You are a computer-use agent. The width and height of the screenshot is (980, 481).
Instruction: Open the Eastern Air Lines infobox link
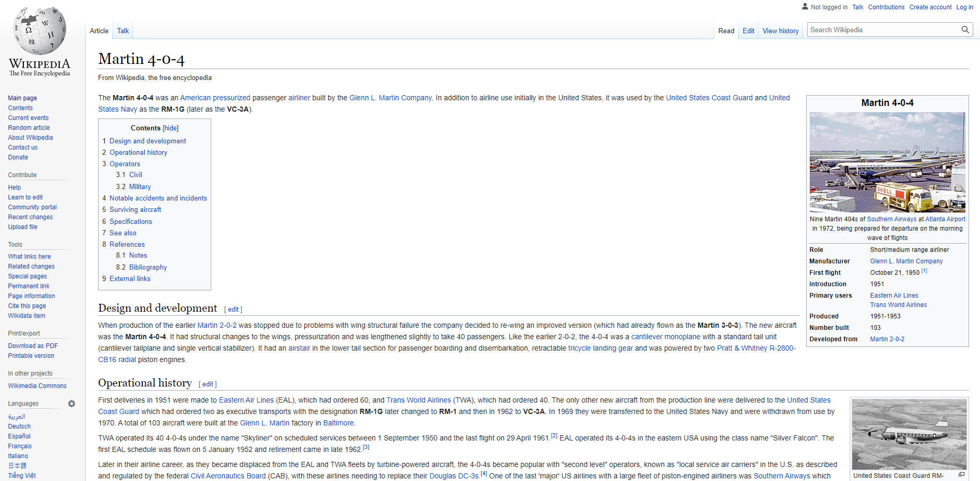[x=894, y=296]
